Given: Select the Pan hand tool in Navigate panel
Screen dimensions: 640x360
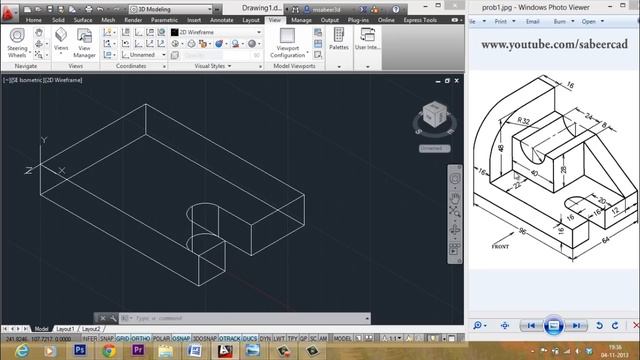Looking at the screenshot, I should pos(39,32).
